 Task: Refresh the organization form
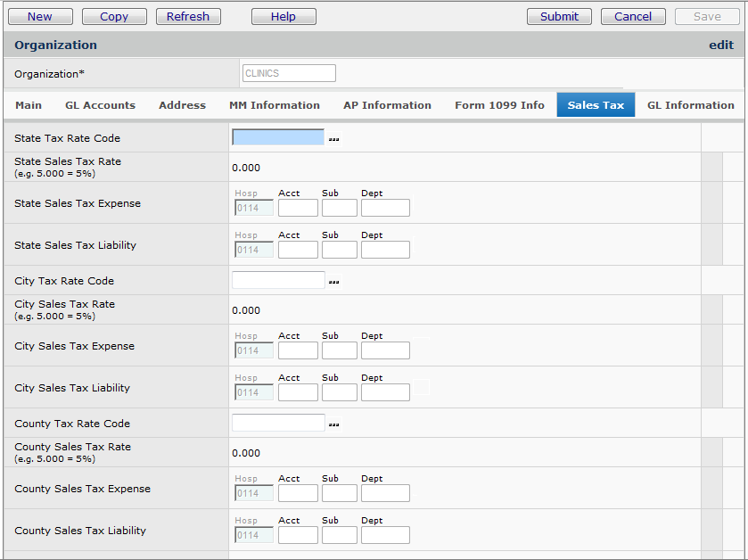coord(187,16)
